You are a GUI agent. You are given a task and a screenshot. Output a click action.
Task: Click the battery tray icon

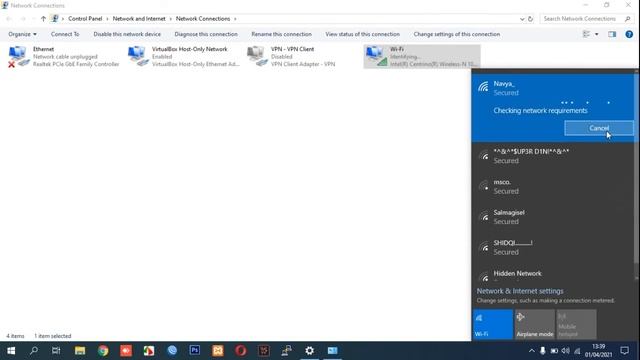point(554,351)
